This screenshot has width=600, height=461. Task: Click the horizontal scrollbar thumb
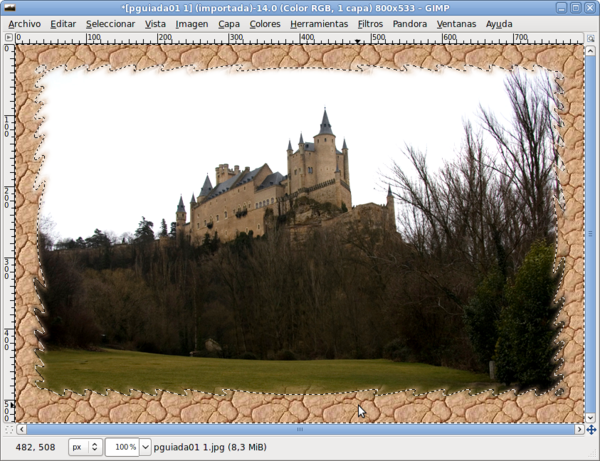tap(300, 429)
